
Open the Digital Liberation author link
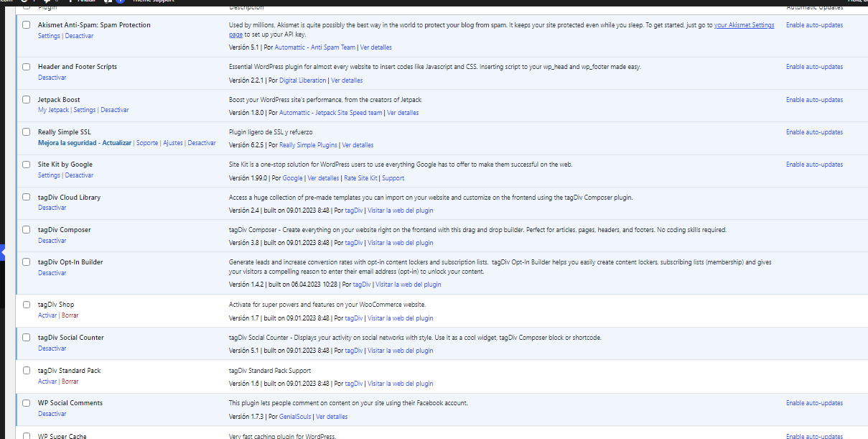coord(302,80)
